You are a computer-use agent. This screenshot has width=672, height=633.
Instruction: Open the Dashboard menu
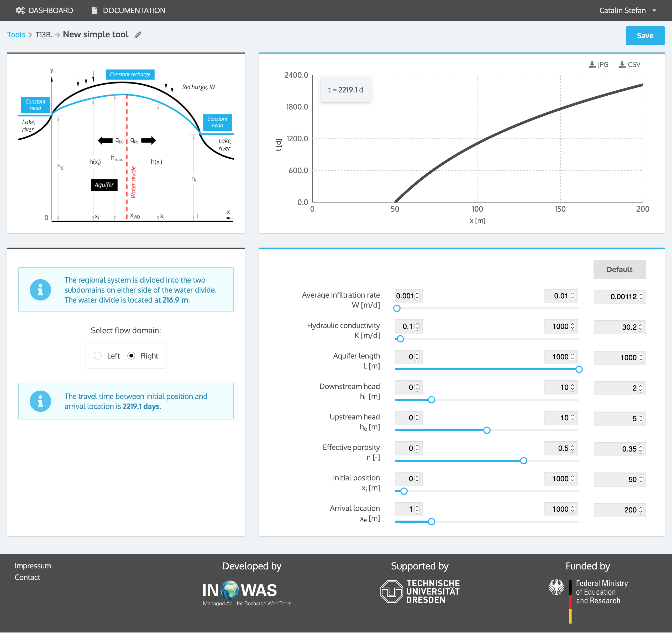[44, 11]
